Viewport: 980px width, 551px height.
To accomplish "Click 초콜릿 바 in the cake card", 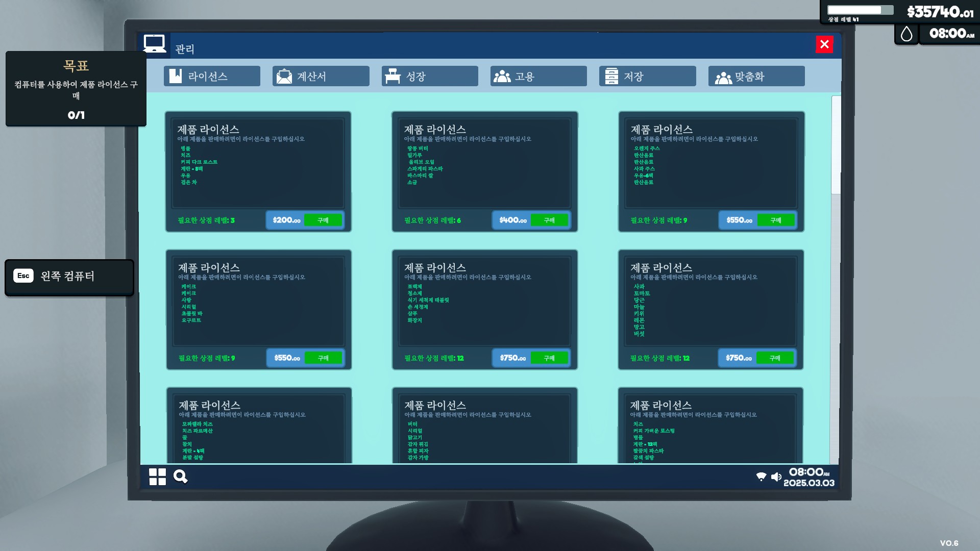I will click(x=192, y=314).
